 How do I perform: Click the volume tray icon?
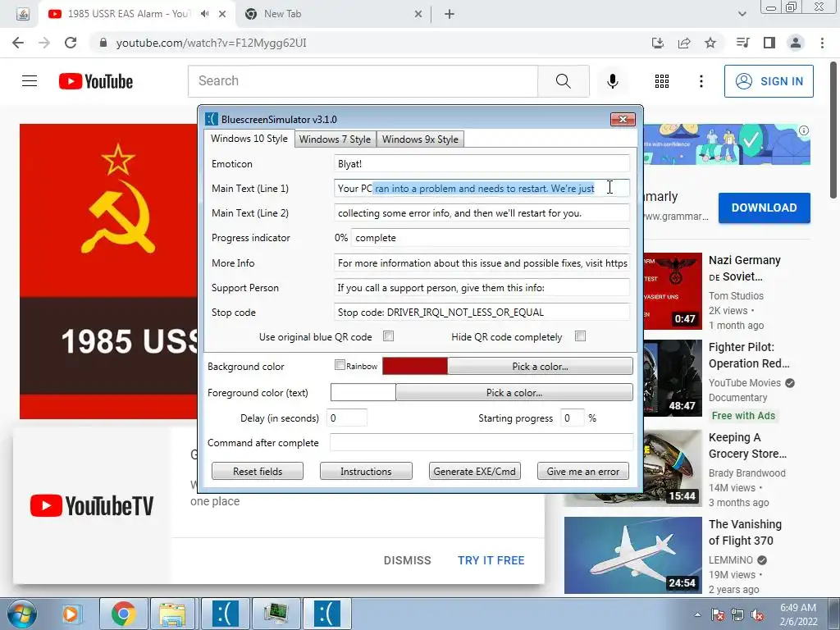click(757, 615)
